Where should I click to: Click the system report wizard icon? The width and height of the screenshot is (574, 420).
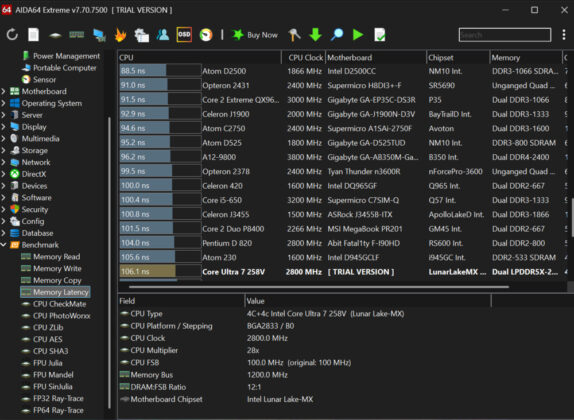(141, 35)
